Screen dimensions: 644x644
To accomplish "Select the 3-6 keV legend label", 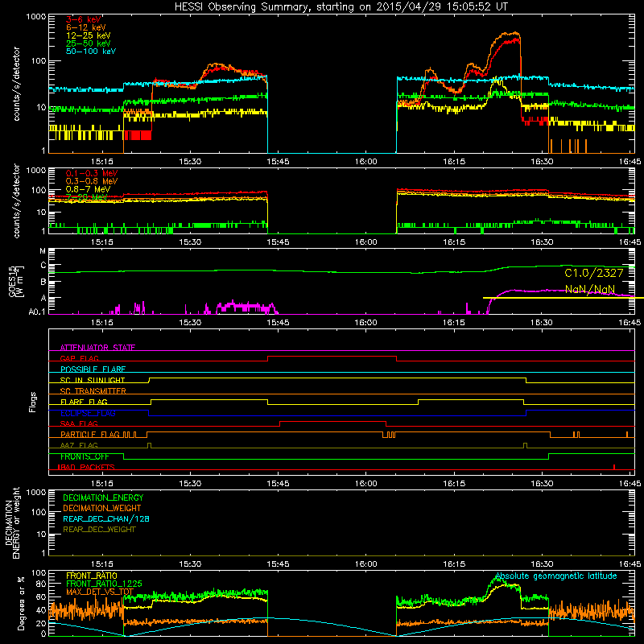I will click(84, 19).
